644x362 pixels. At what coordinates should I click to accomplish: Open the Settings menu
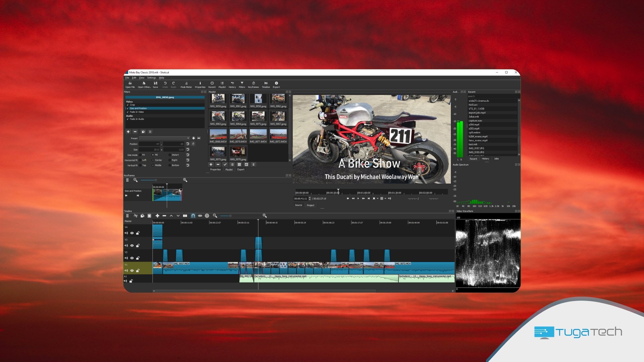coord(152,78)
